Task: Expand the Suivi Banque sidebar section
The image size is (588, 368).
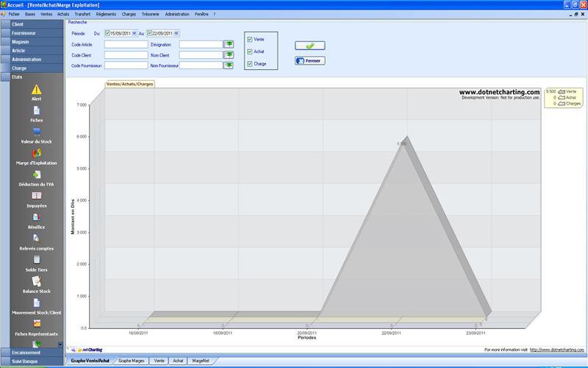Action: [32, 361]
